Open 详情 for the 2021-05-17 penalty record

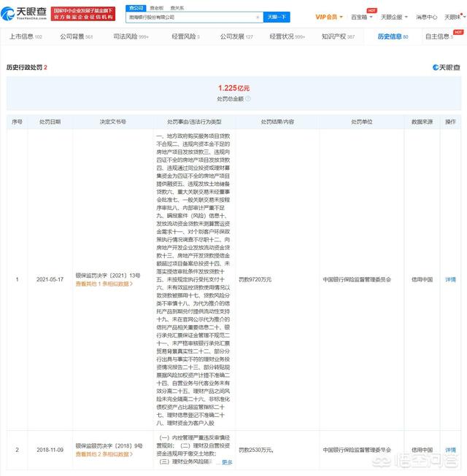click(x=450, y=279)
